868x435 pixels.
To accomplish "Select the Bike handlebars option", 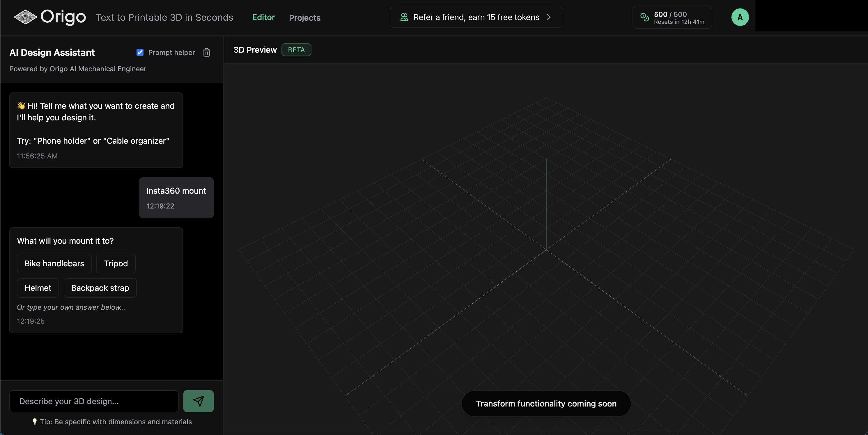I will (x=54, y=263).
